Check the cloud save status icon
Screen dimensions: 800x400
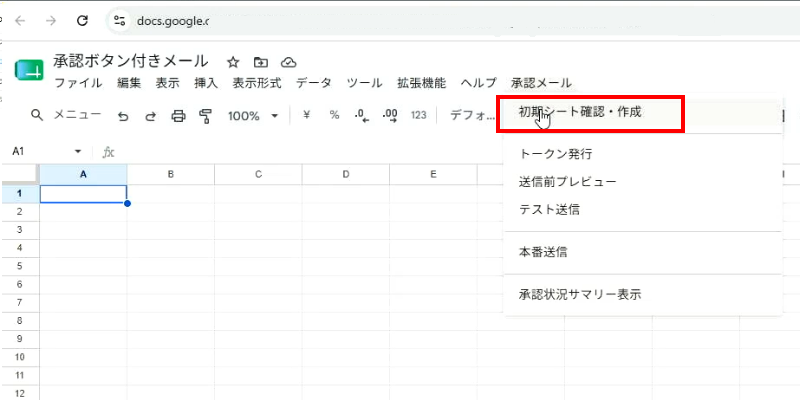click(x=289, y=63)
